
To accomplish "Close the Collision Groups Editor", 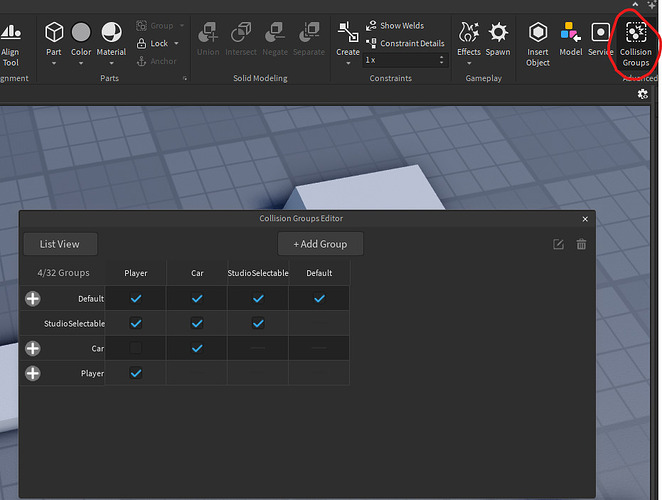I will click(x=585, y=219).
